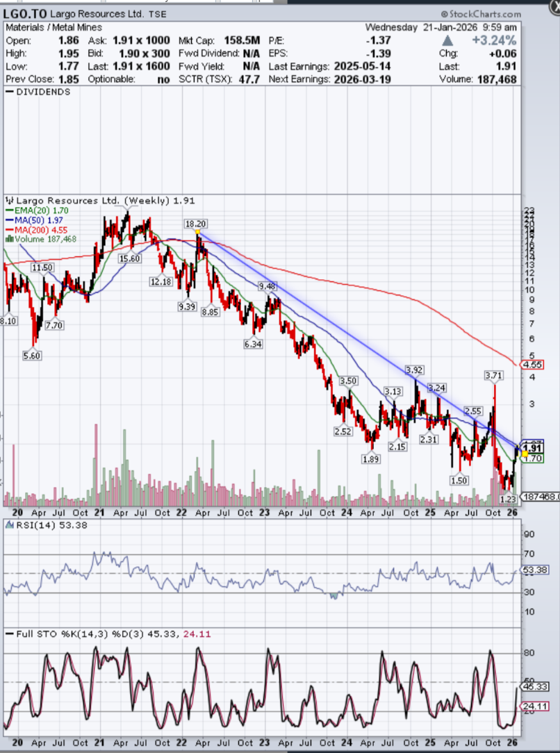Click the up-arrow triangle beside +3.24%

[x=447, y=40]
